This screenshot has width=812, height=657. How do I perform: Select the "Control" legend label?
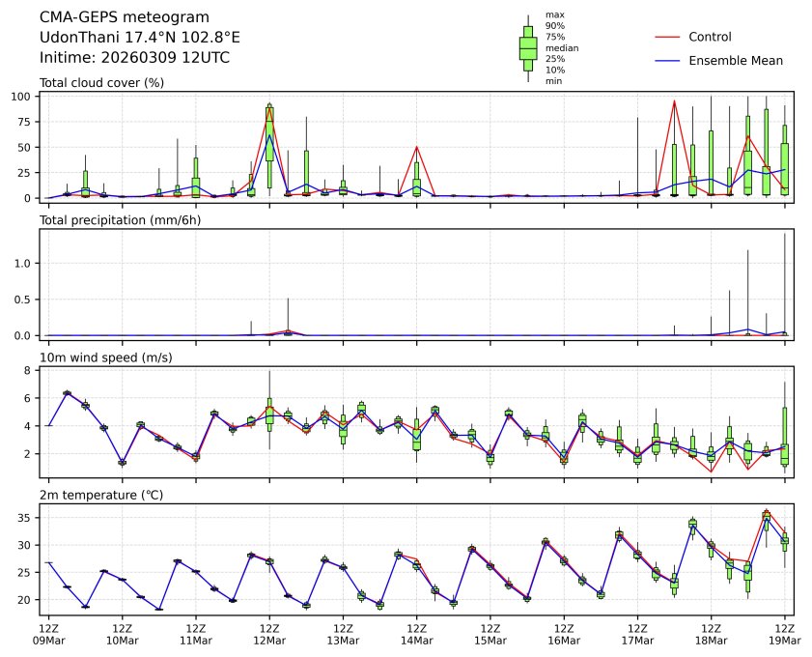[x=710, y=37]
